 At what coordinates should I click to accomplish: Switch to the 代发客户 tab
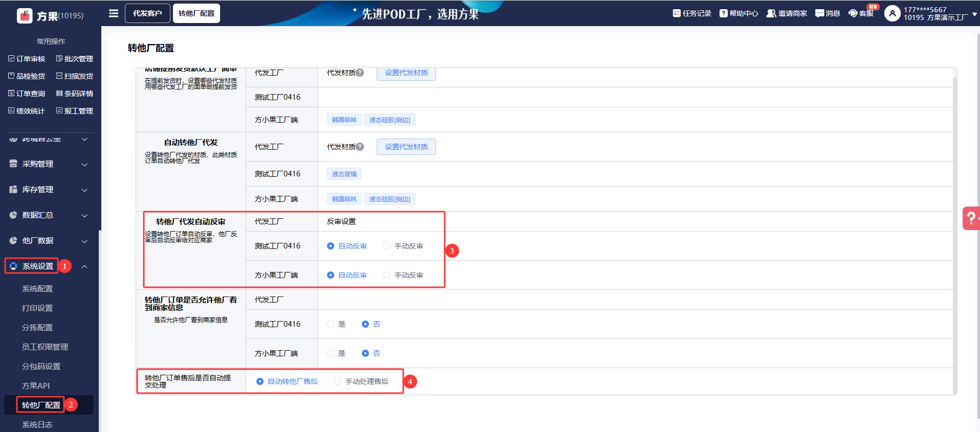147,13
